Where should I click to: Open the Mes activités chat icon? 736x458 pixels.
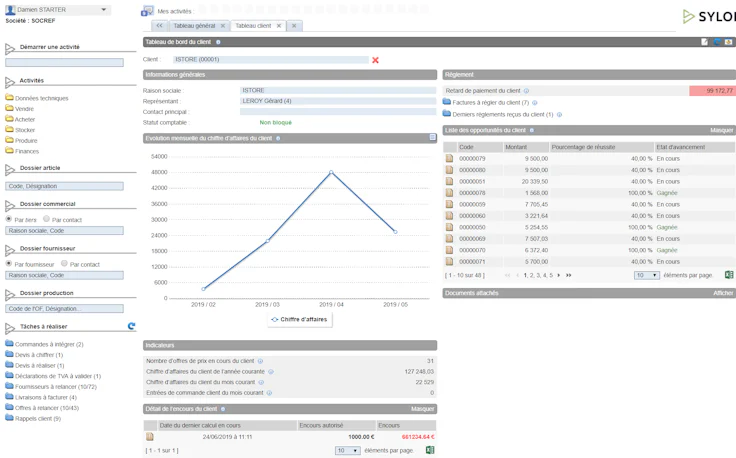pos(147,11)
